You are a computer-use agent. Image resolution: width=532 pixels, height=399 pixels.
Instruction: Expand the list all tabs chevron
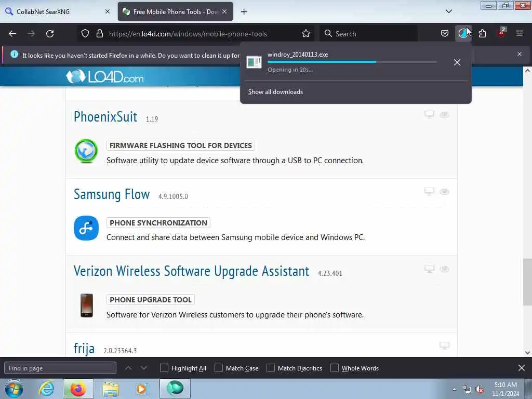click(x=448, y=11)
